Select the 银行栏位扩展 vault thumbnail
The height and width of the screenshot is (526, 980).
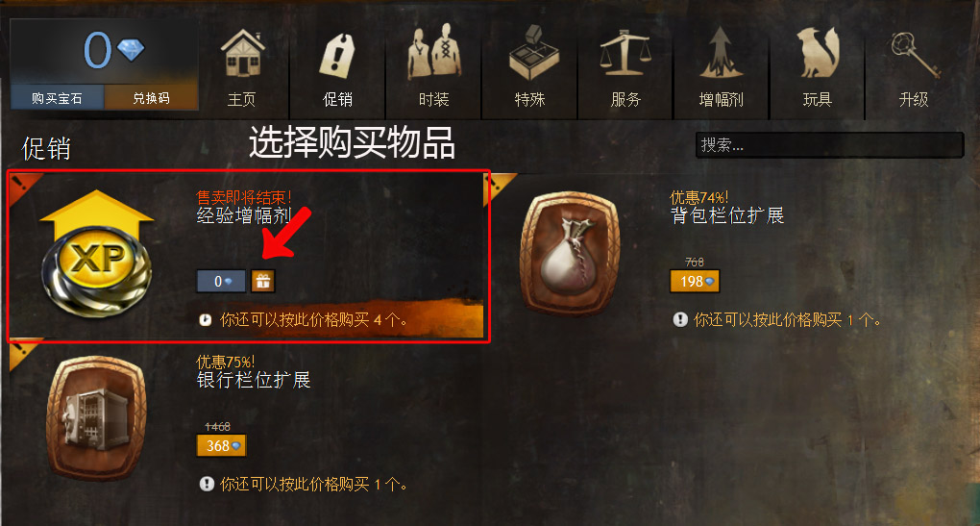point(97,417)
